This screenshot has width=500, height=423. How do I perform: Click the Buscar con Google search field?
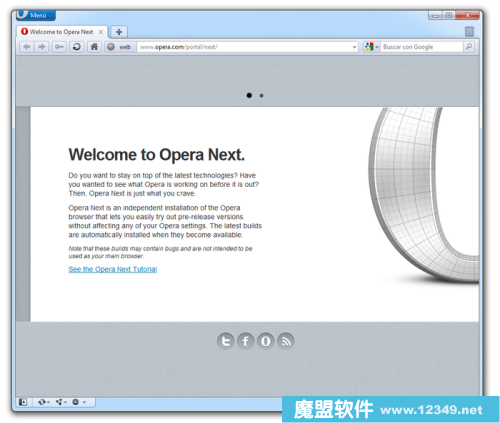point(422,47)
